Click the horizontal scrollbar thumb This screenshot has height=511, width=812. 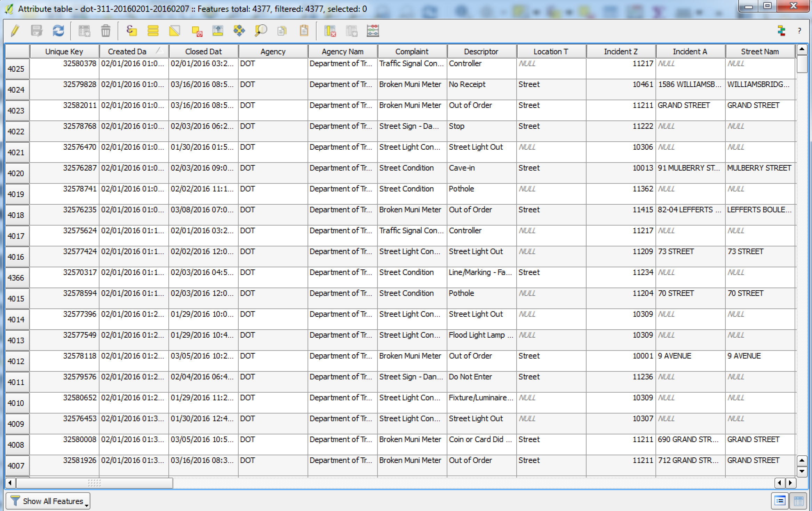[x=94, y=483]
